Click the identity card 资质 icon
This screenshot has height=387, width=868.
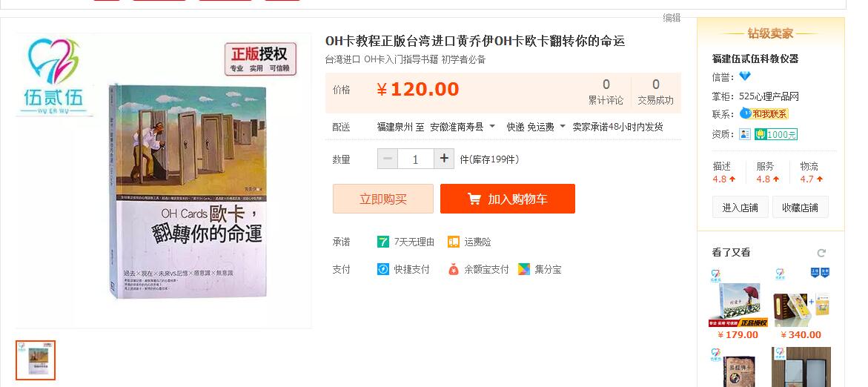pyautogui.click(x=745, y=134)
